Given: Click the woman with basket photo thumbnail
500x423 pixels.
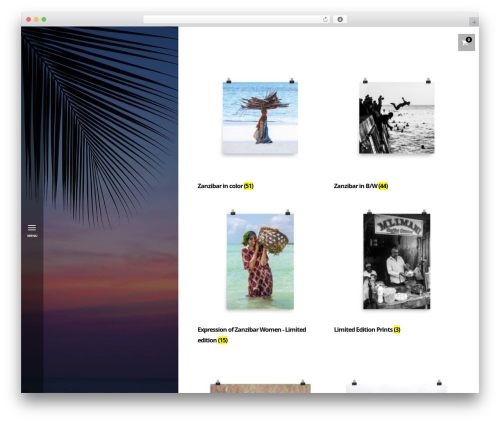Looking at the screenshot, I should [260, 261].
